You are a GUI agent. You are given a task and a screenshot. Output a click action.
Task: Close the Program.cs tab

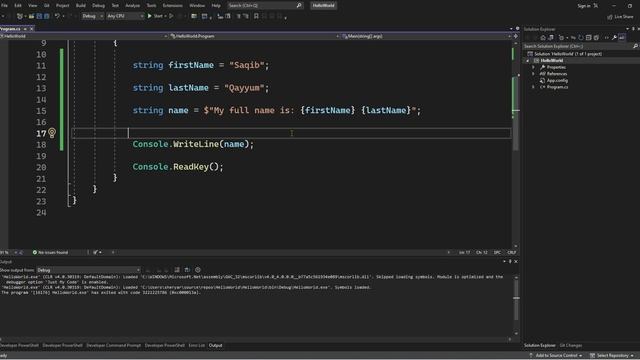pyautogui.click(x=31, y=29)
